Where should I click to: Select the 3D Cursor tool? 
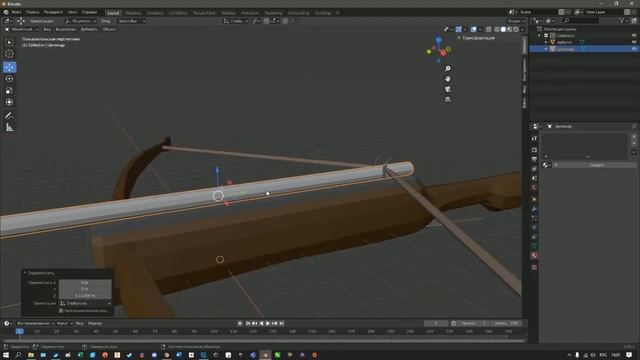(9, 54)
